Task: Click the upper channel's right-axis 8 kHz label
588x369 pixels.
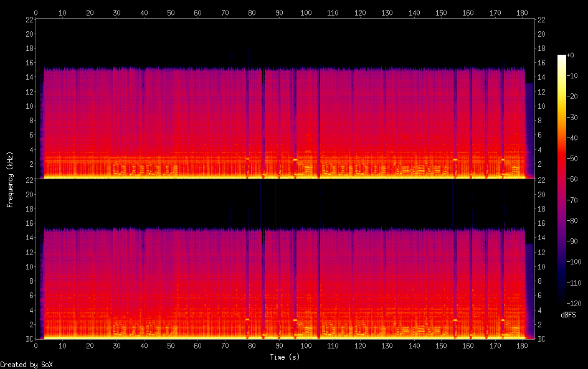Action: (x=541, y=121)
